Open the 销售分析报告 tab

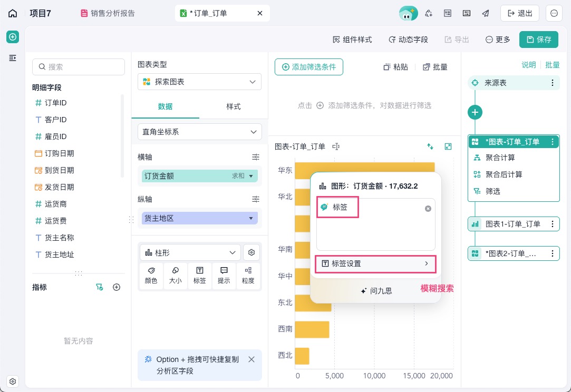[108, 14]
